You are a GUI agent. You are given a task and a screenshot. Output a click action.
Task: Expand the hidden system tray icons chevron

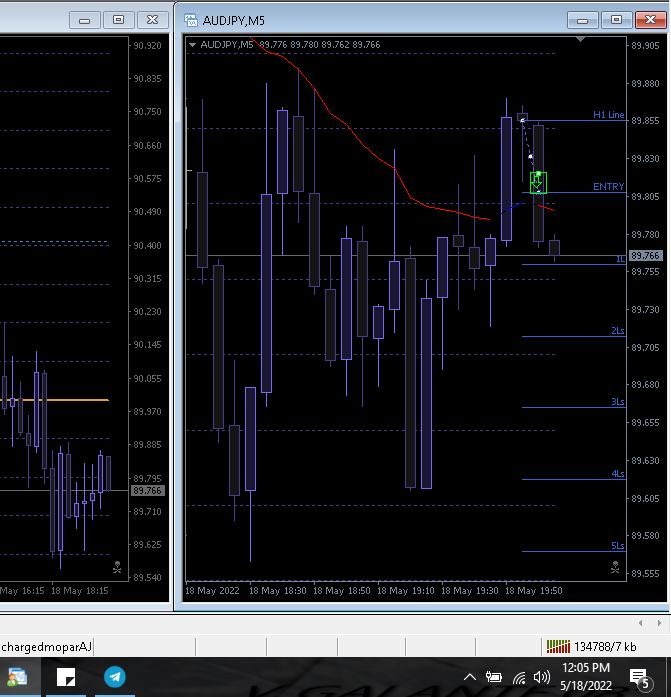pyautogui.click(x=470, y=677)
